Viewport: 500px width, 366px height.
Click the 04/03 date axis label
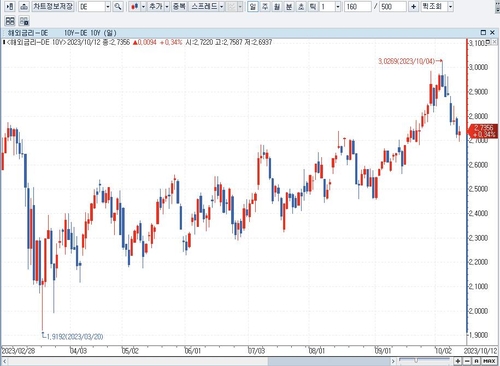78,351
